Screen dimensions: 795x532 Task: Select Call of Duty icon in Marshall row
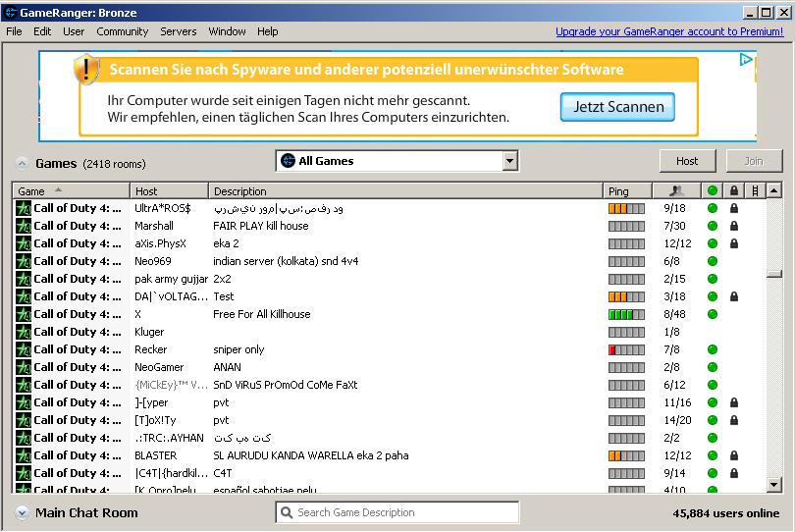pos(24,226)
